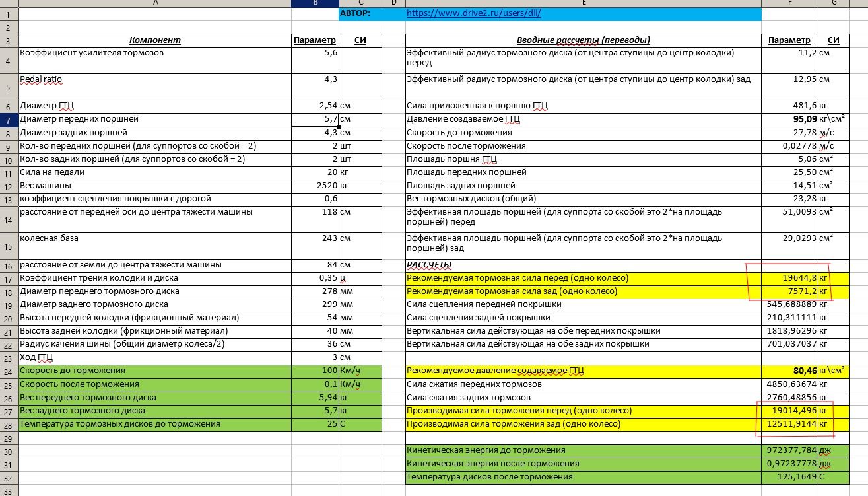Select 'Коэффициент усилителя тормозов' label cell

click(x=155, y=60)
